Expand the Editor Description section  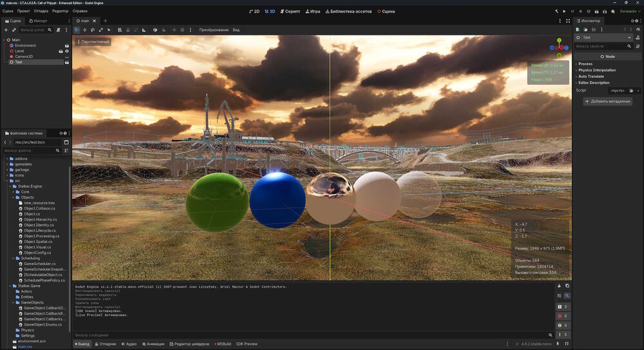pyautogui.click(x=594, y=83)
